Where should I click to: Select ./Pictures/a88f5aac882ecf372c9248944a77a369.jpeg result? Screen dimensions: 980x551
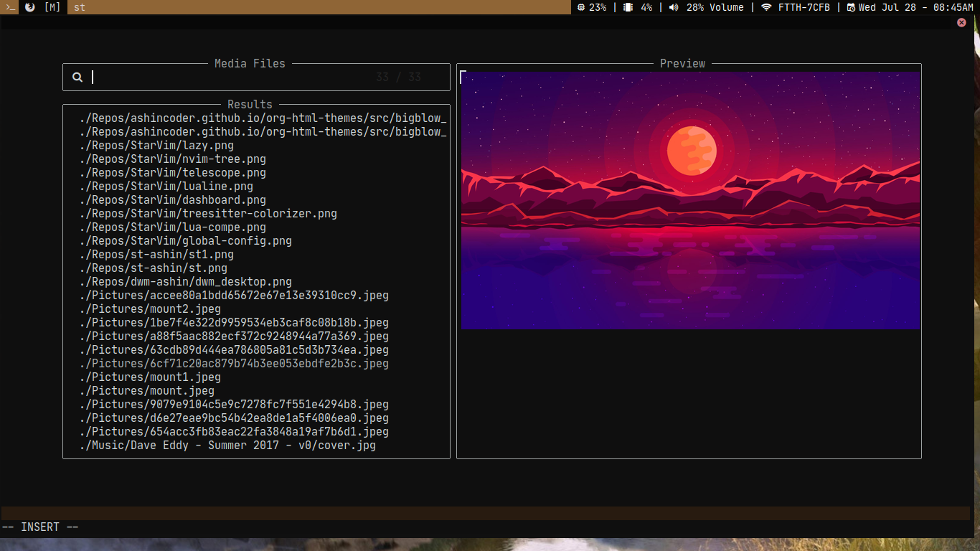(x=234, y=336)
